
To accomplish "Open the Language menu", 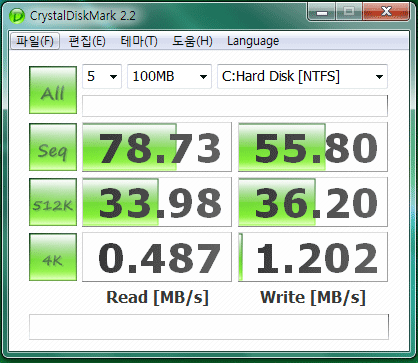I will 253,41.
